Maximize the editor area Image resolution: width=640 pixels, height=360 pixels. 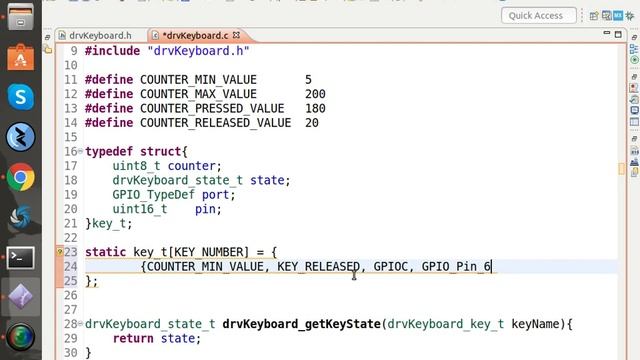tap(618, 34)
